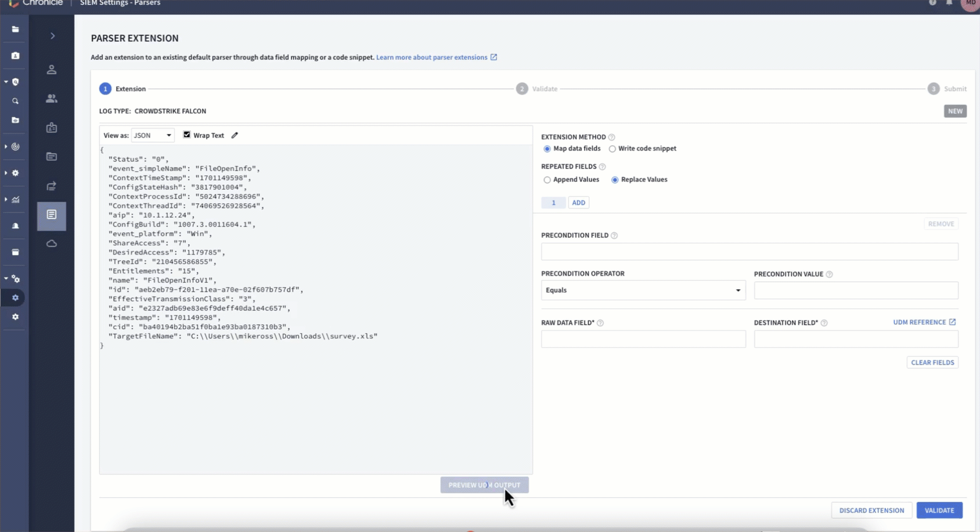Click the help icon next to Extension Method
This screenshot has width=980, height=532.
611,137
